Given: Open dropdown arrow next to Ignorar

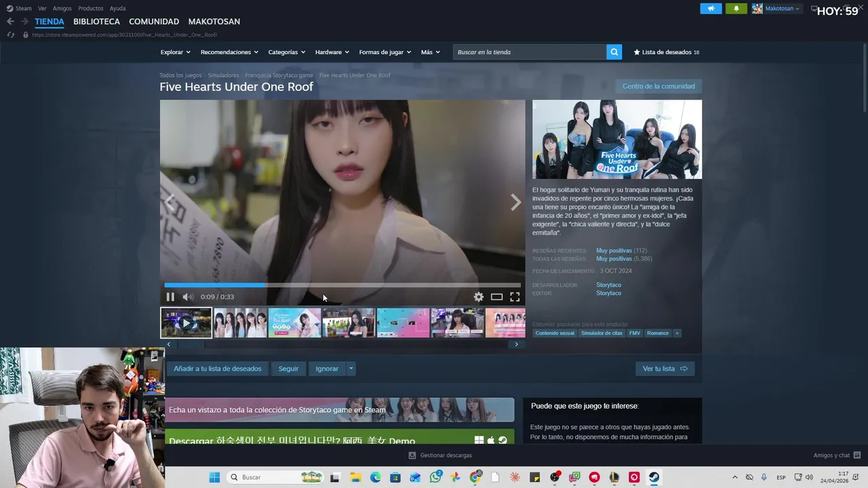Looking at the screenshot, I should point(351,369).
